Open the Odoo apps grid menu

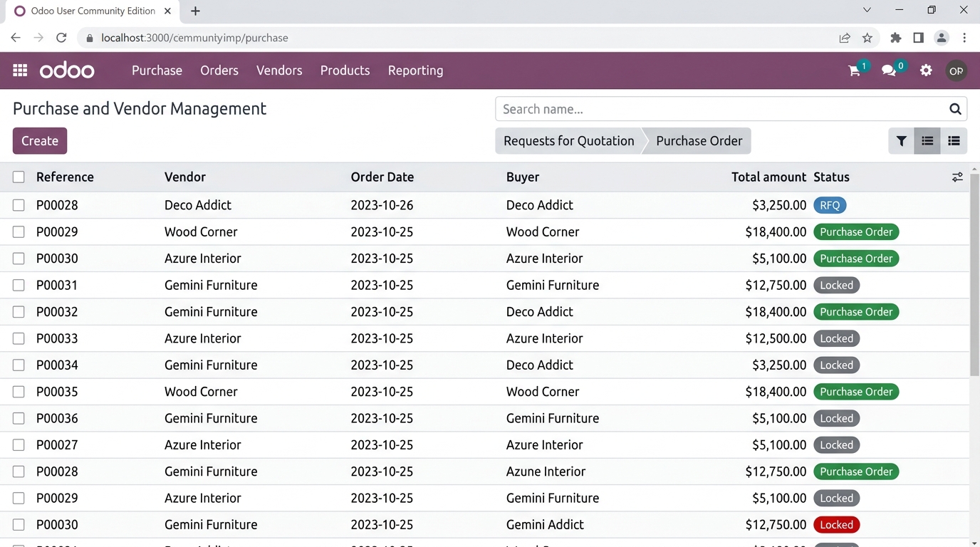(x=20, y=71)
